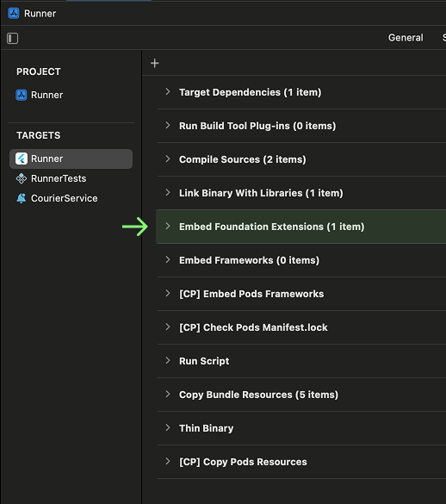Expand Link Binary With Libraries phase

click(x=167, y=192)
